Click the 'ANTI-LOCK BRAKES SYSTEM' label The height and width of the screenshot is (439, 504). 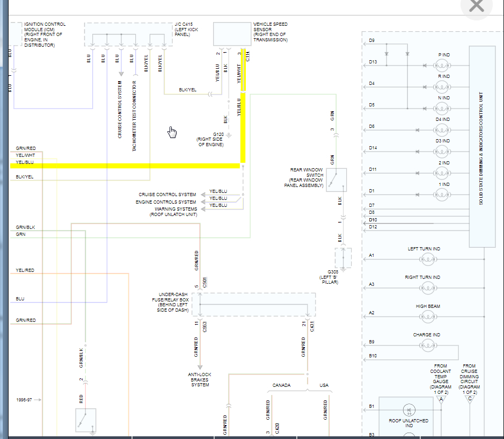200,379
